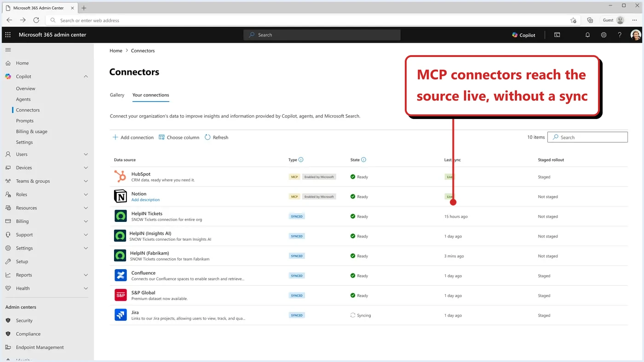
Task: Open the settings gear in the header
Action: point(604,35)
